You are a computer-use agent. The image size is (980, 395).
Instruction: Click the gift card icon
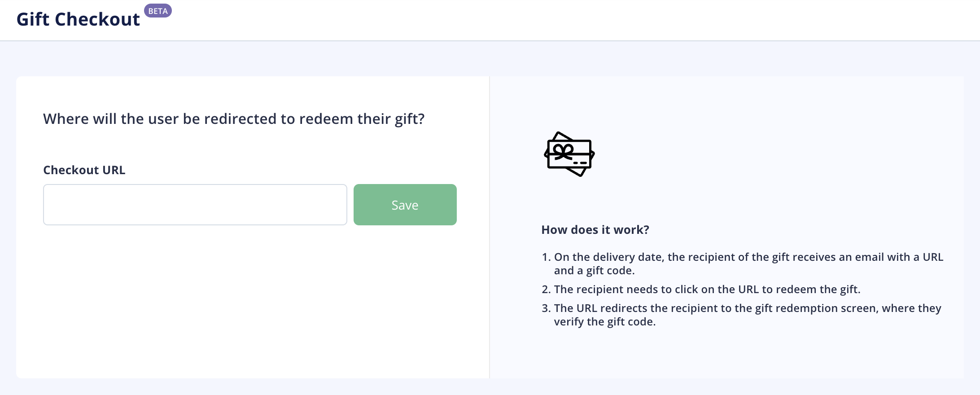[569, 154]
